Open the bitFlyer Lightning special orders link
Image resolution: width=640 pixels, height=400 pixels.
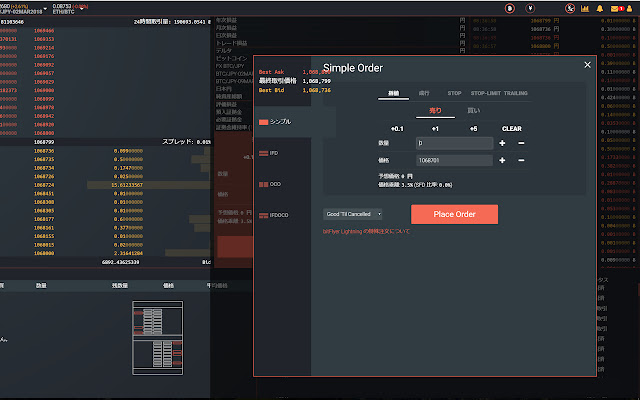click(x=366, y=231)
